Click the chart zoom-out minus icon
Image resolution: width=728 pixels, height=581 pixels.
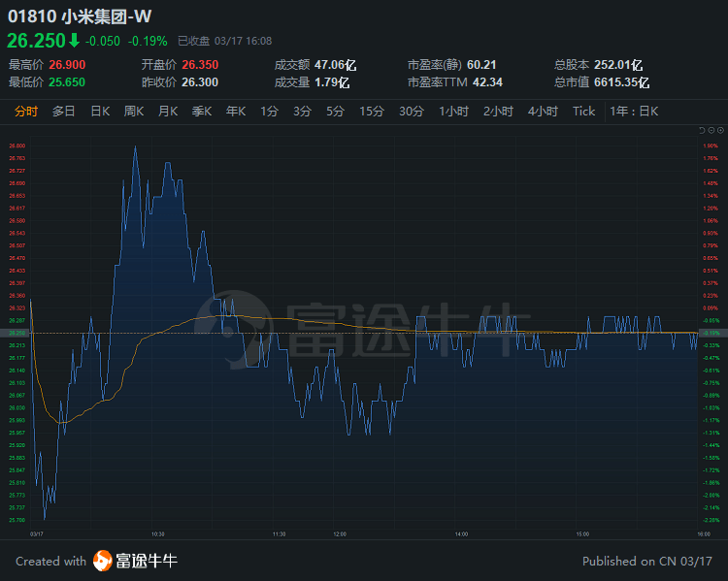coord(711,130)
